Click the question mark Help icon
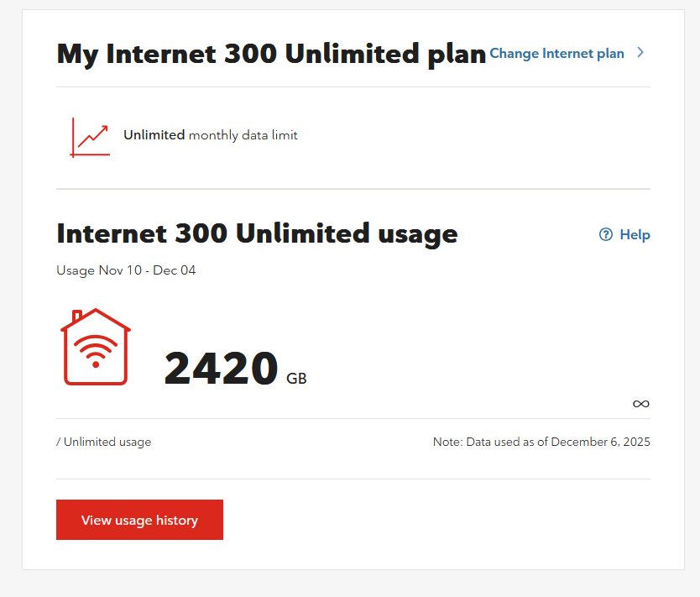Screen dimensions: 700x597 (606, 235)
